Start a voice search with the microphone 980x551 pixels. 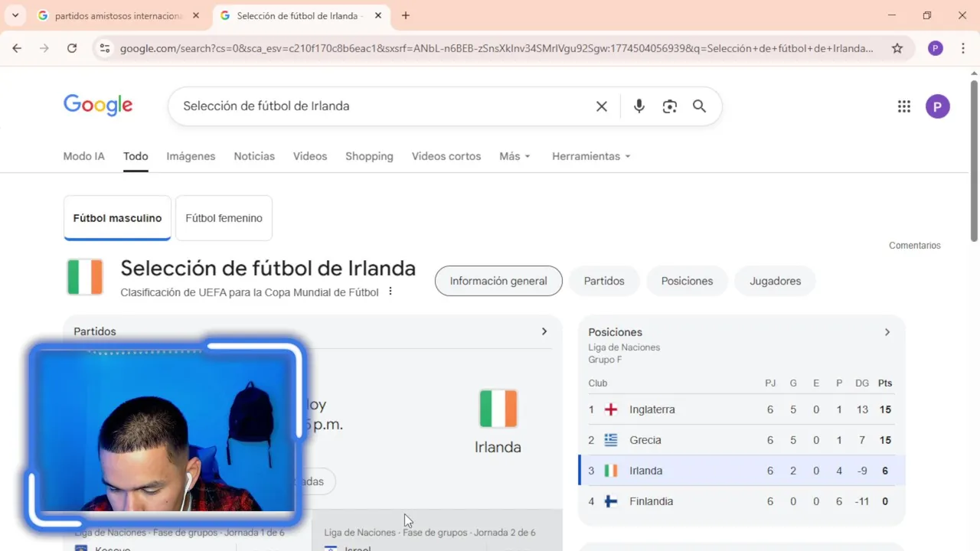(x=639, y=106)
